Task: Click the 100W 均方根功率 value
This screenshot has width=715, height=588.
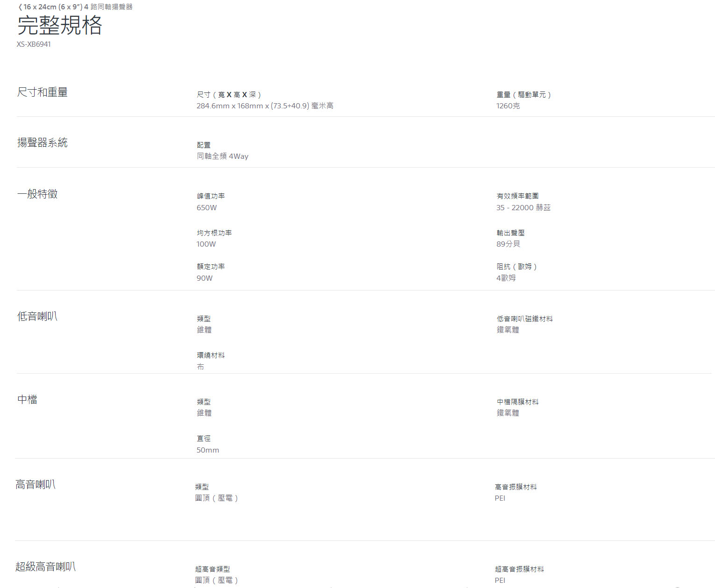Action: (x=206, y=244)
